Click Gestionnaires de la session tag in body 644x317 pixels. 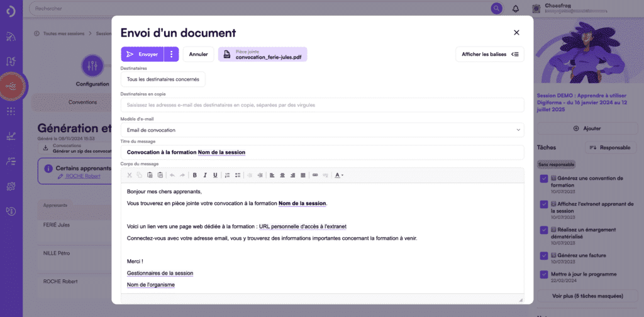click(160, 273)
